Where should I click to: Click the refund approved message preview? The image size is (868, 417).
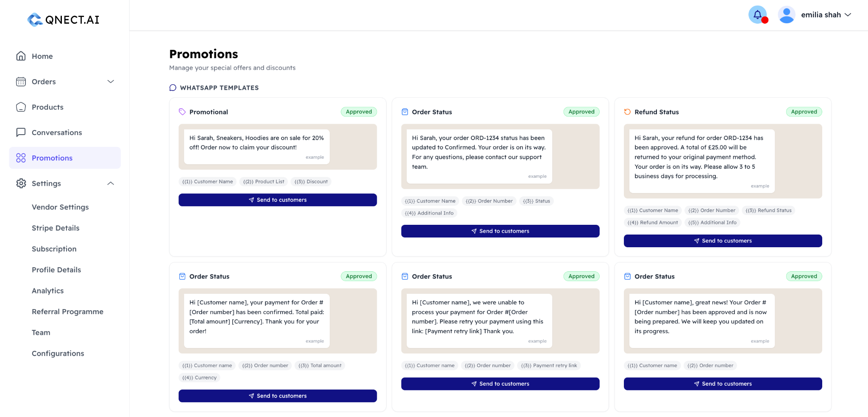[x=702, y=161]
